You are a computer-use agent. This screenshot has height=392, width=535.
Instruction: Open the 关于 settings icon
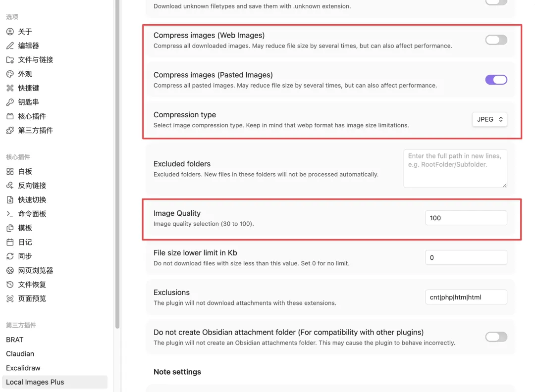point(10,32)
